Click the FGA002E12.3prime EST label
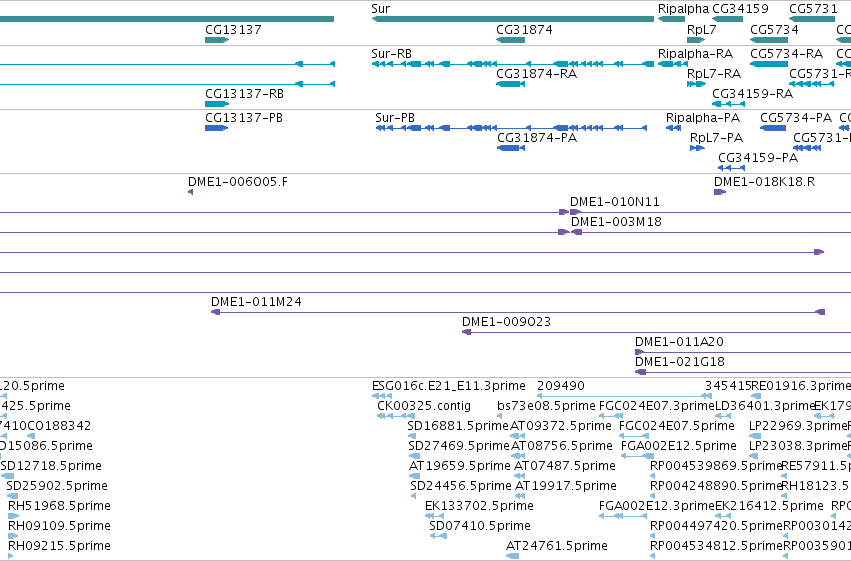The height and width of the screenshot is (561, 851). 657,506
